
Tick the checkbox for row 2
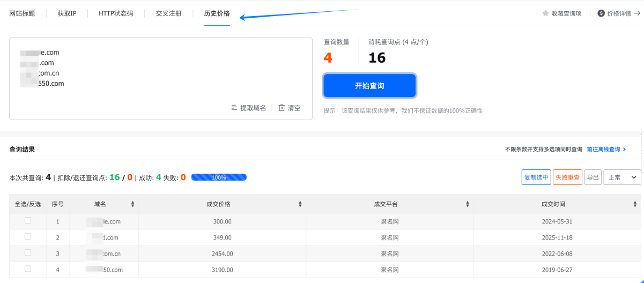pos(28,236)
